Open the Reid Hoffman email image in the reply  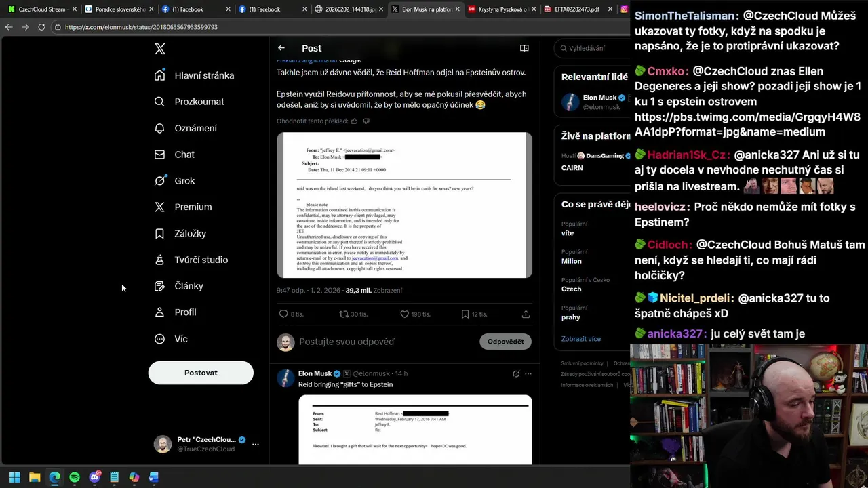coord(415,430)
